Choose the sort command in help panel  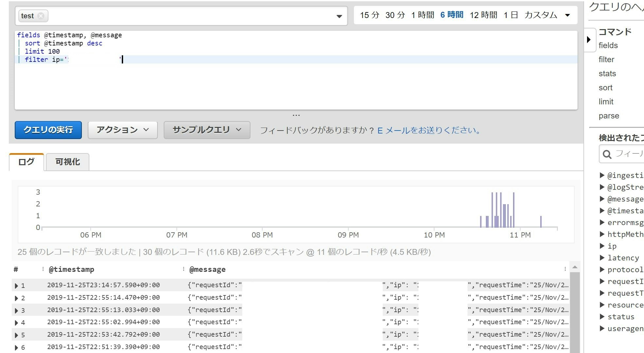point(605,88)
